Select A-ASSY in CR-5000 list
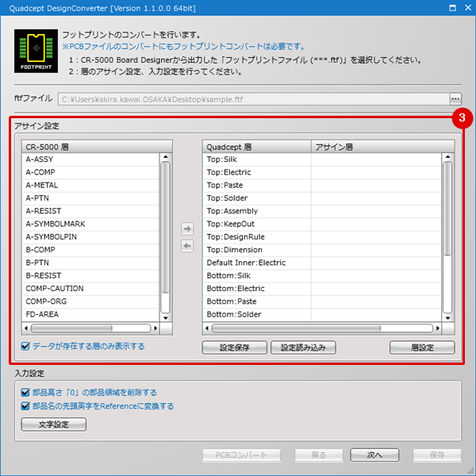The height and width of the screenshot is (476, 476). pos(90,159)
